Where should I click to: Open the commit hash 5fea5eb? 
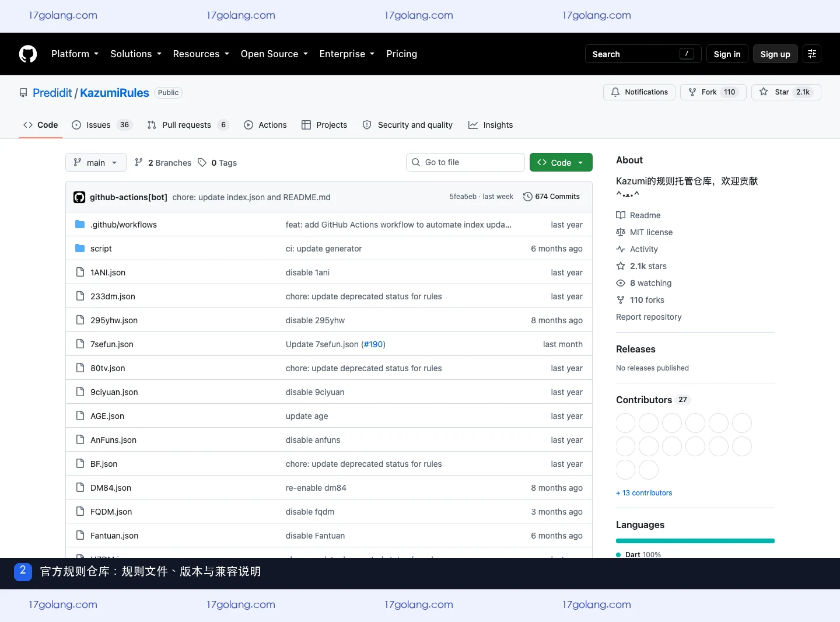(463, 197)
